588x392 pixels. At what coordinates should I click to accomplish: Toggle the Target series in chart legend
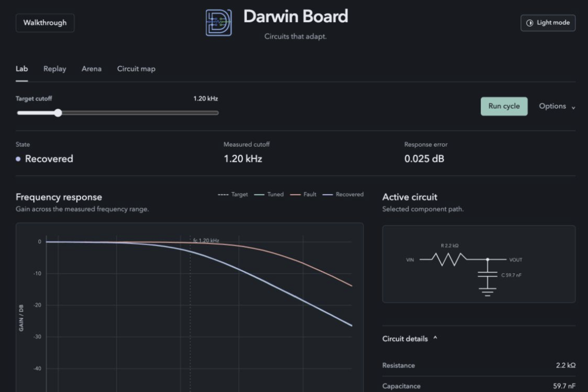(233, 194)
